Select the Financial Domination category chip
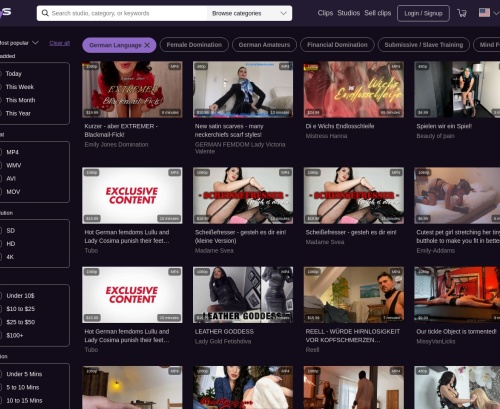Viewport: 500px width, 409px height. (337, 45)
